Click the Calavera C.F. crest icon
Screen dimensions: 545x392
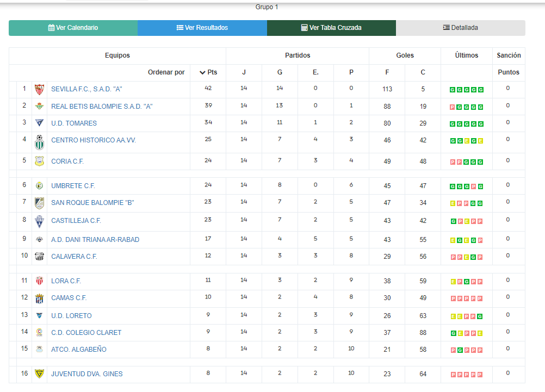(40, 257)
